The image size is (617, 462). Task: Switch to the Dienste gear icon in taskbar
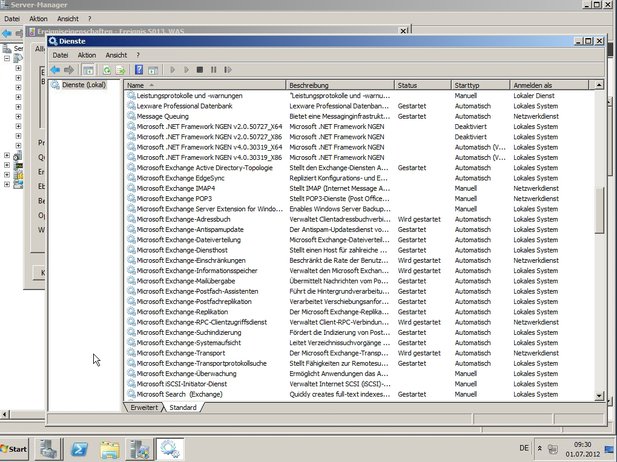click(x=170, y=449)
